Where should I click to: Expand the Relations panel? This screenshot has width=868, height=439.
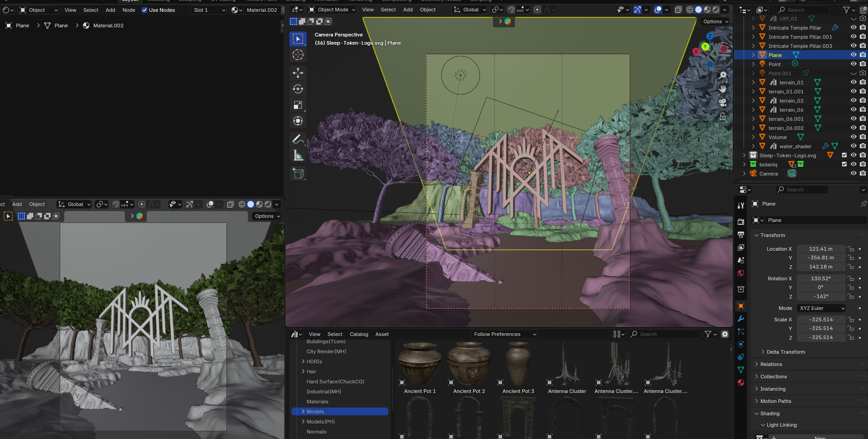tap(771, 364)
